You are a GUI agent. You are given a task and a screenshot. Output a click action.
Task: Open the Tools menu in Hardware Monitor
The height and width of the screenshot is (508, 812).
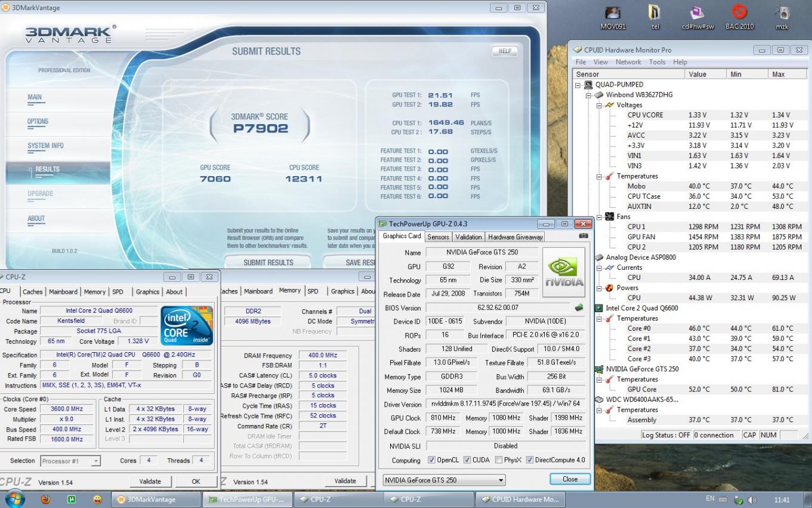[x=657, y=62]
